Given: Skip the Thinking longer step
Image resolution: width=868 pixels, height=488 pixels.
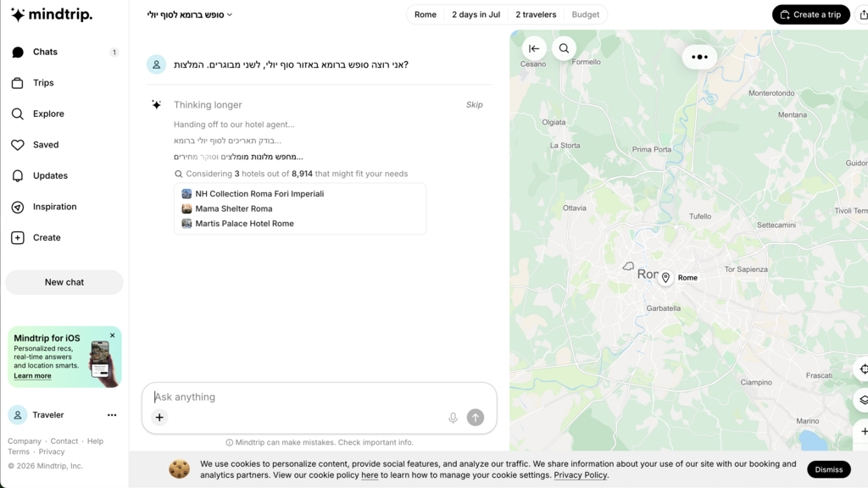Looking at the screenshot, I should (475, 104).
